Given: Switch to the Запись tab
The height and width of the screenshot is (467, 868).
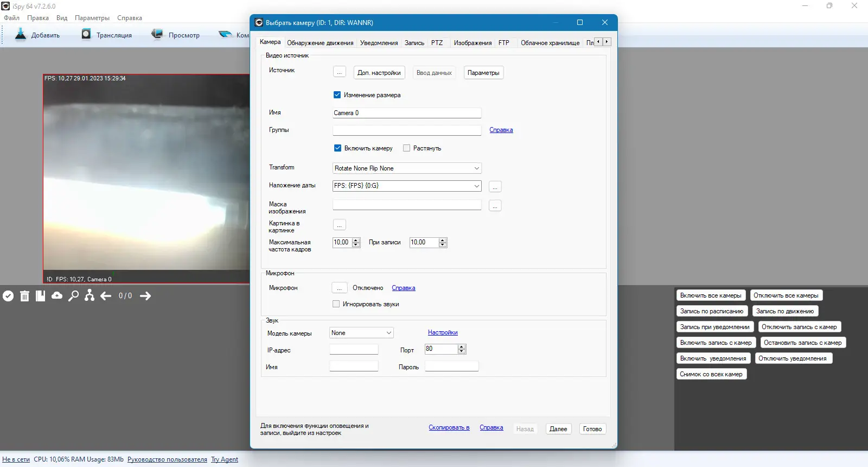Looking at the screenshot, I should point(414,43).
